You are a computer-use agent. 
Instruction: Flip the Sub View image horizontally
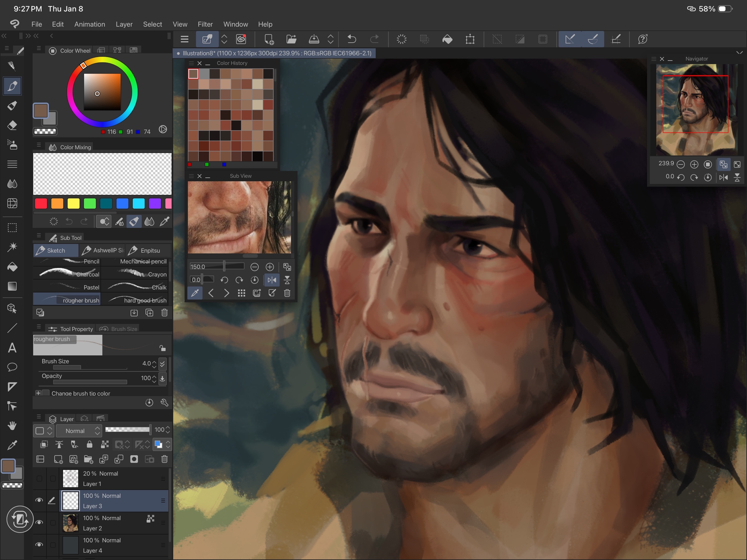(272, 280)
